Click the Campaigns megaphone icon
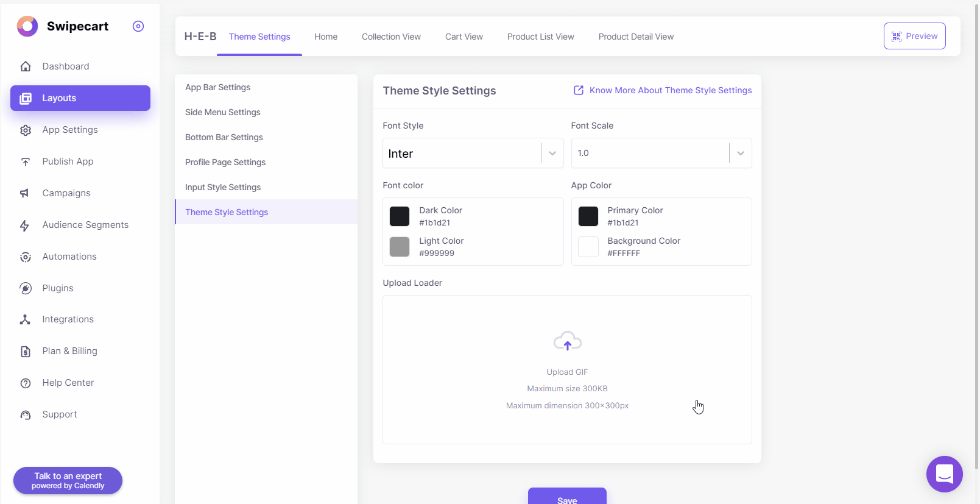The image size is (980, 504). coord(25,193)
